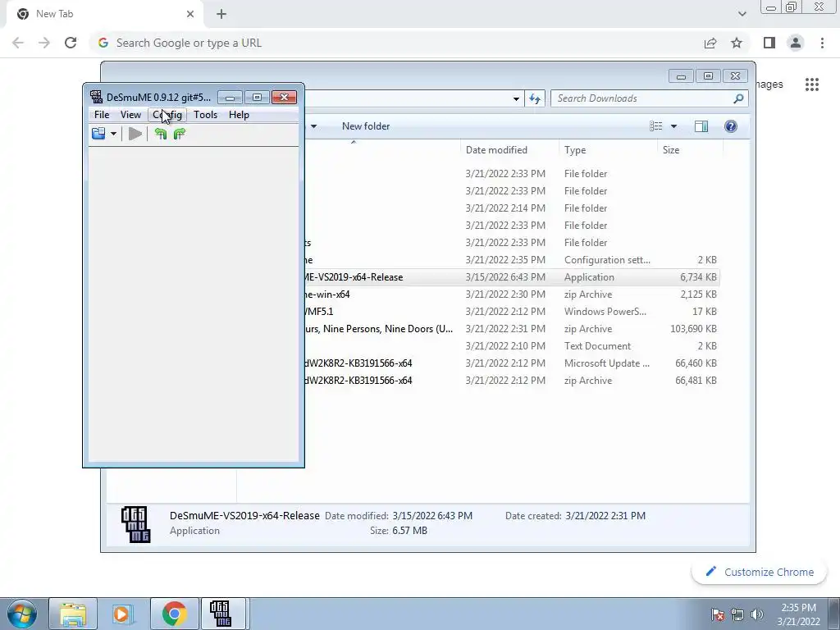Viewport: 840px width, 630px height.
Task: Click the volume speaker tray icon
Action: 756,614
